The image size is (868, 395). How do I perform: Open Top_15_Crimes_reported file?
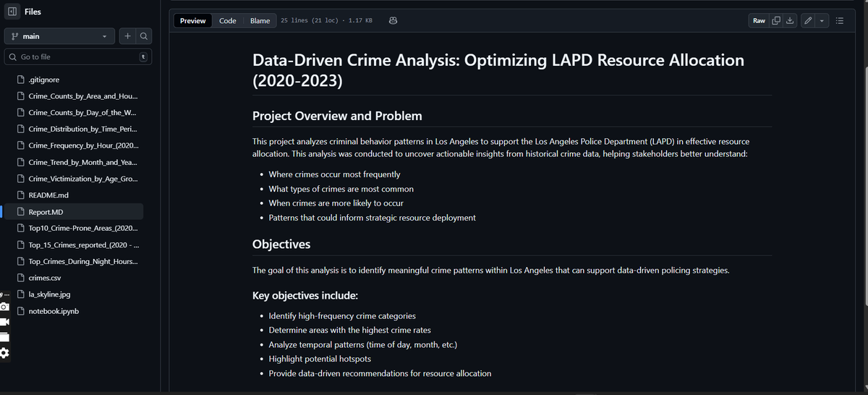tap(82, 245)
